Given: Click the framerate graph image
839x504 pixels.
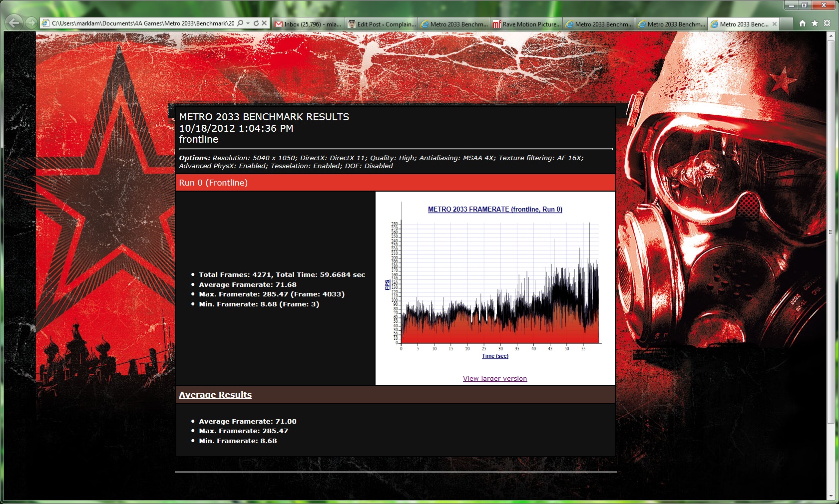Looking at the screenshot, I should 499,284.
